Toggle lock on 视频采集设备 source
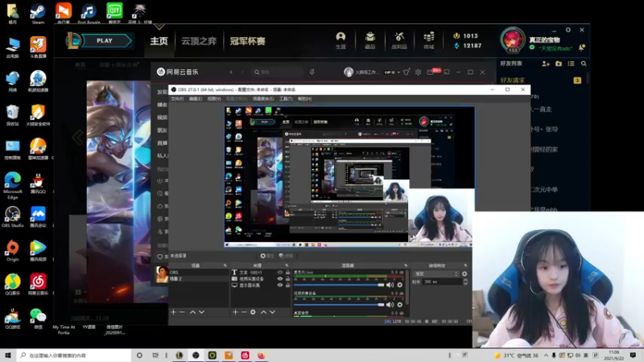Image resolution: width=644 pixels, height=362 pixels. pyautogui.click(x=287, y=278)
